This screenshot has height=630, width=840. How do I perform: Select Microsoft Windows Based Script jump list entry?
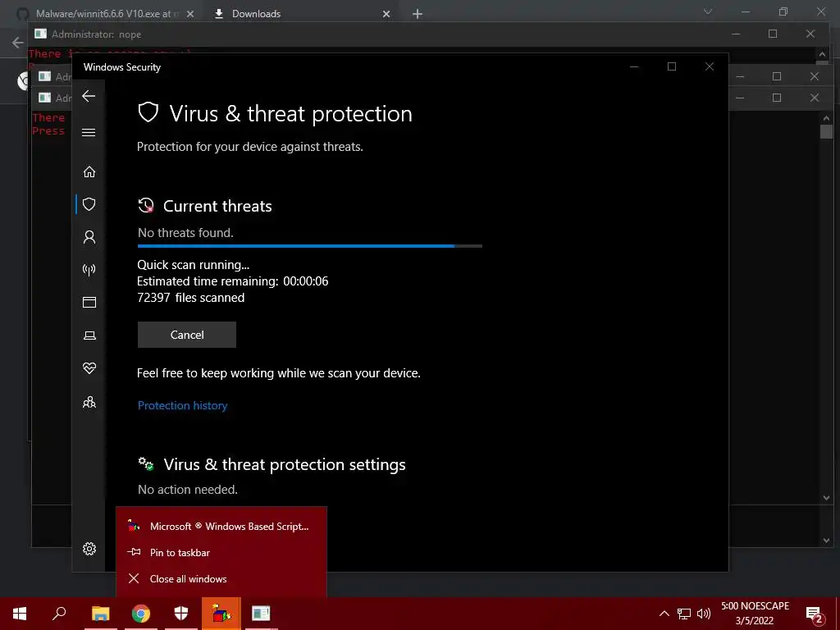coord(221,526)
